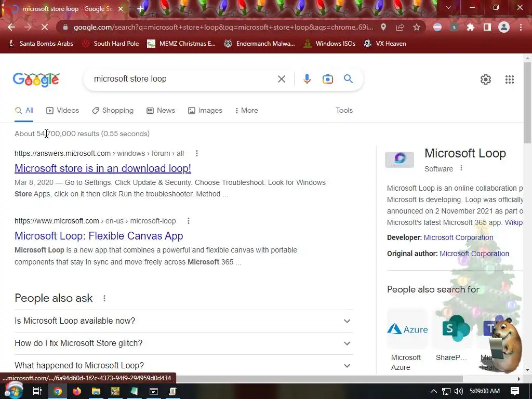Viewport: 532px width, 399px height.
Task: Focus the Google search input field
Action: pyautogui.click(x=181, y=79)
